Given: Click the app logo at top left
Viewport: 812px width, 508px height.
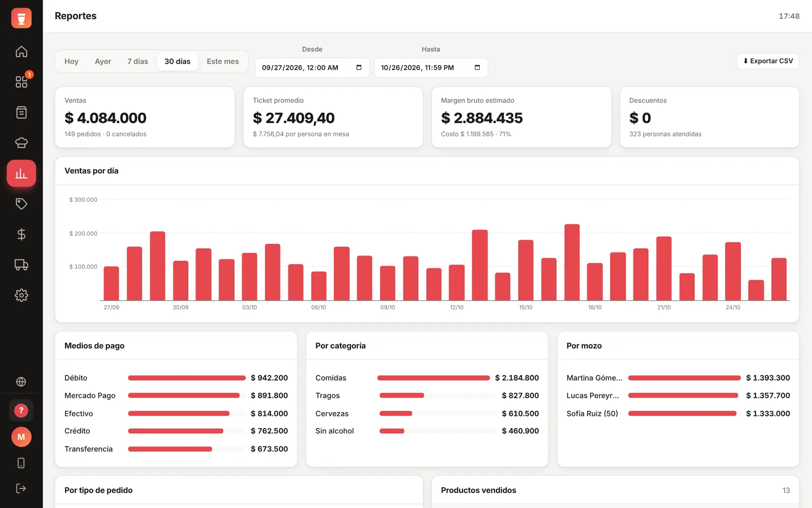Looking at the screenshot, I should click(21, 18).
